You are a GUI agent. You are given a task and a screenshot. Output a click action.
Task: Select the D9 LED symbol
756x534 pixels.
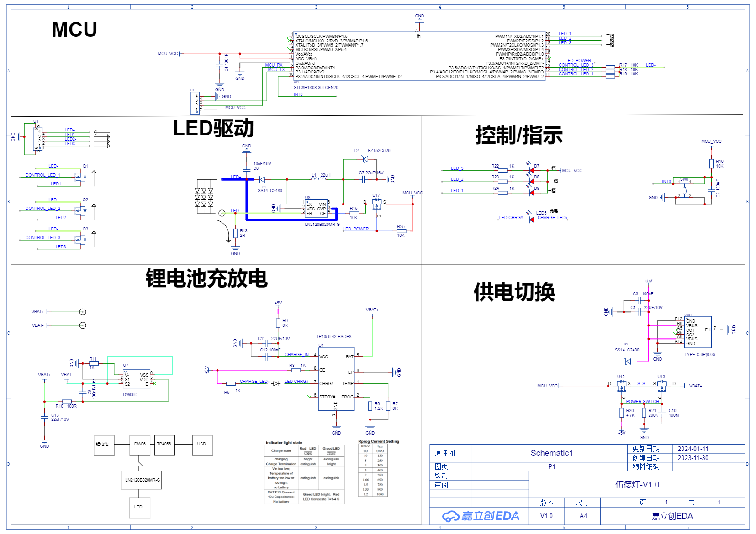[x=531, y=193]
